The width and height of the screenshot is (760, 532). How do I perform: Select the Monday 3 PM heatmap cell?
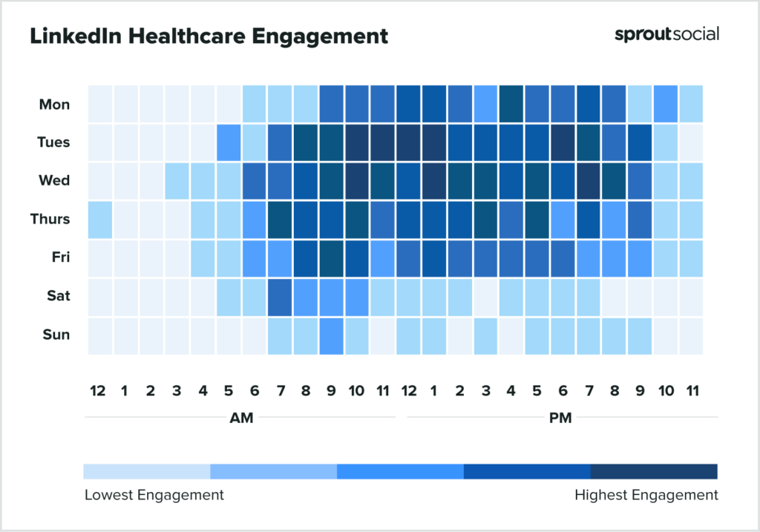[485, 104]
